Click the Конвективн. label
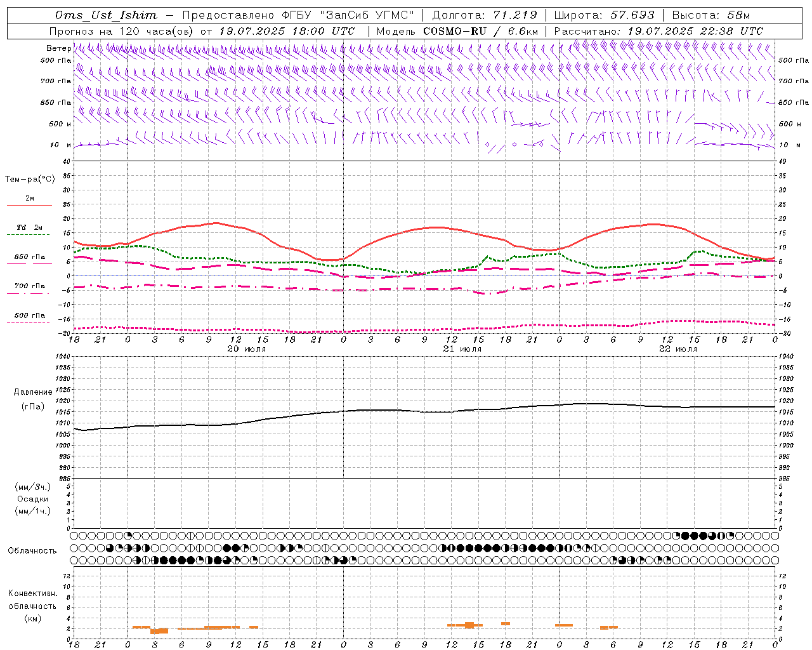The width and height of the screenshot is (812, 650). point(32,594)
